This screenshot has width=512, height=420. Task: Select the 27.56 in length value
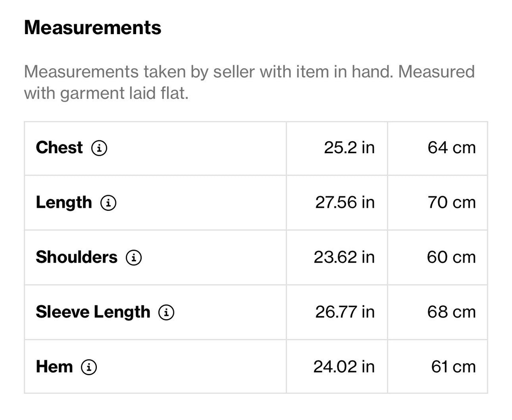point(345,202)
